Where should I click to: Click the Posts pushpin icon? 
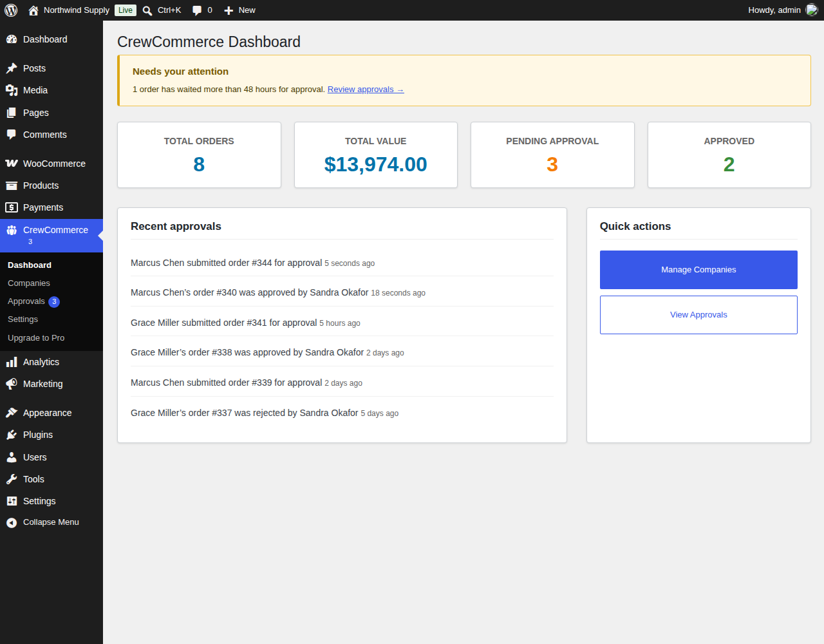12,68
